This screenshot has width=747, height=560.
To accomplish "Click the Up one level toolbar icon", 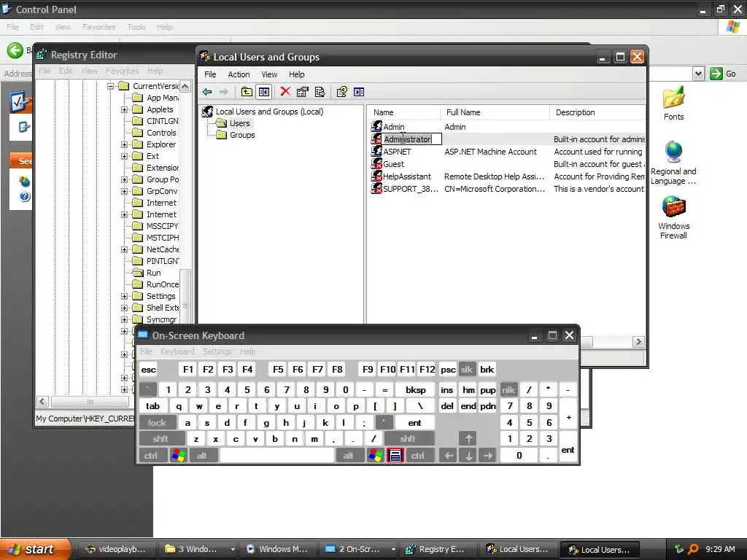I will pyautogui.click(x=247, y=92).
